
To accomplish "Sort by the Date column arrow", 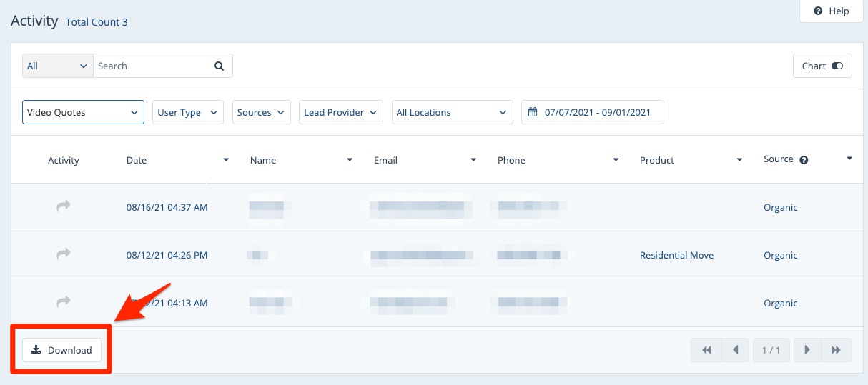I will click(226, 160).
